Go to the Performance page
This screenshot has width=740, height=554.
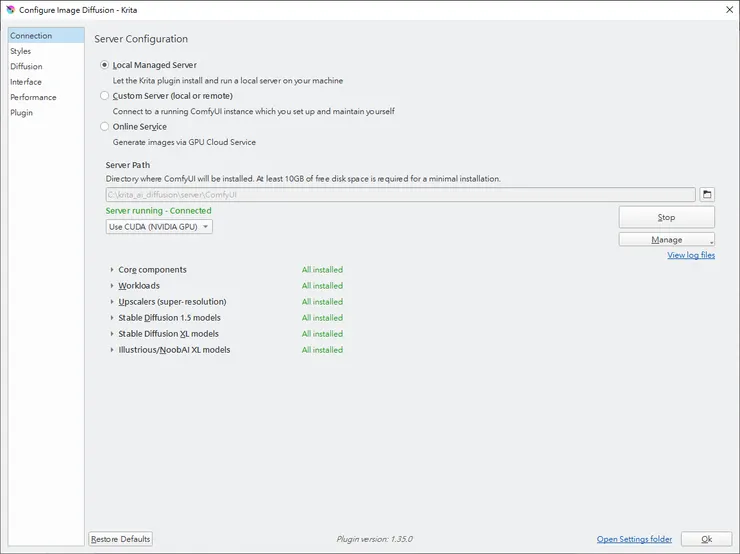pyautogui.click(x=33, y=97)
